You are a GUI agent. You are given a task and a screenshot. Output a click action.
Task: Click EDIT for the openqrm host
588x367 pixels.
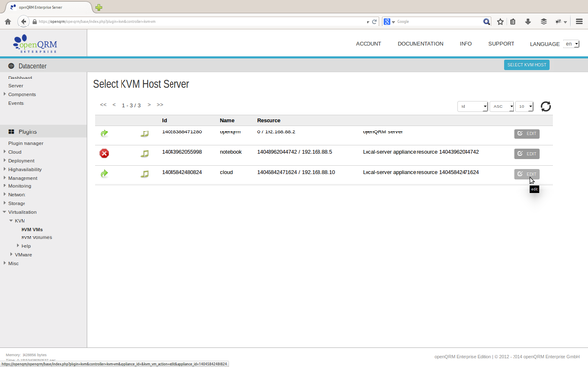(527, 133)
